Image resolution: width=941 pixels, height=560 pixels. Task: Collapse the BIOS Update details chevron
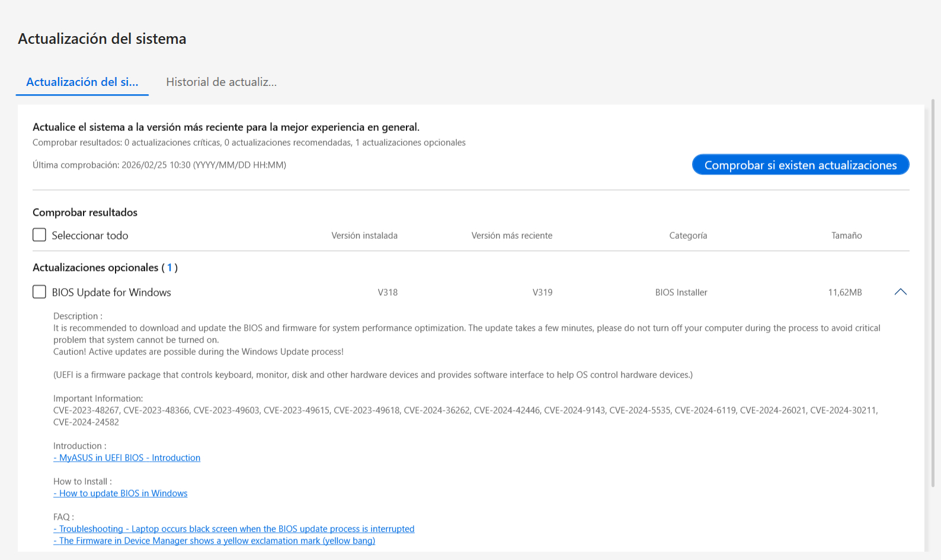(x=900, y=292)
